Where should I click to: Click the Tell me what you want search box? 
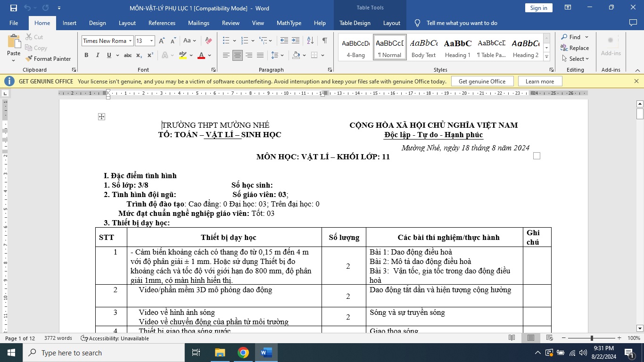(462, 23)
